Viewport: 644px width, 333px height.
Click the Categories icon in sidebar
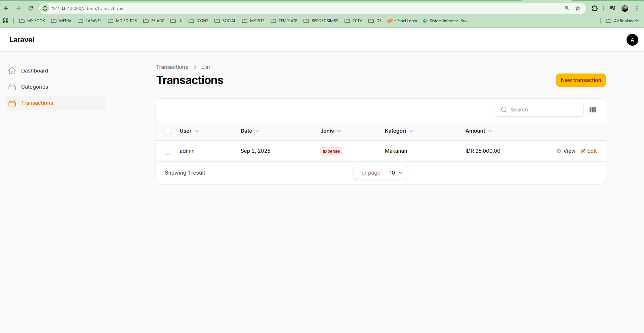point(12,87)
